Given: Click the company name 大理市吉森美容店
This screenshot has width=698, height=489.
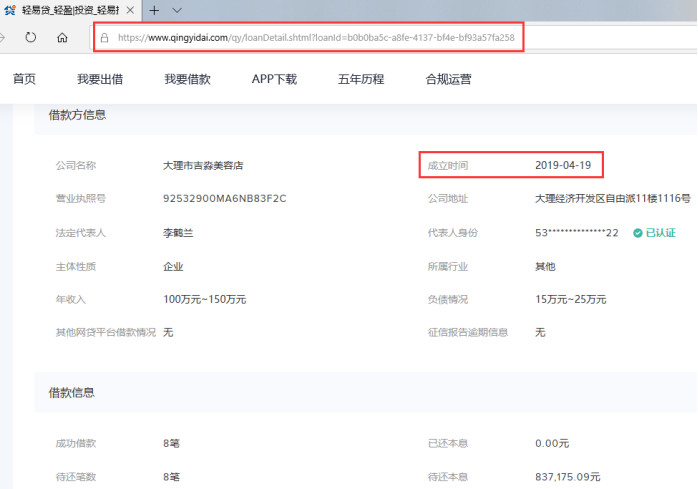Looking at the screenshot, I should (x=203, y=165).
